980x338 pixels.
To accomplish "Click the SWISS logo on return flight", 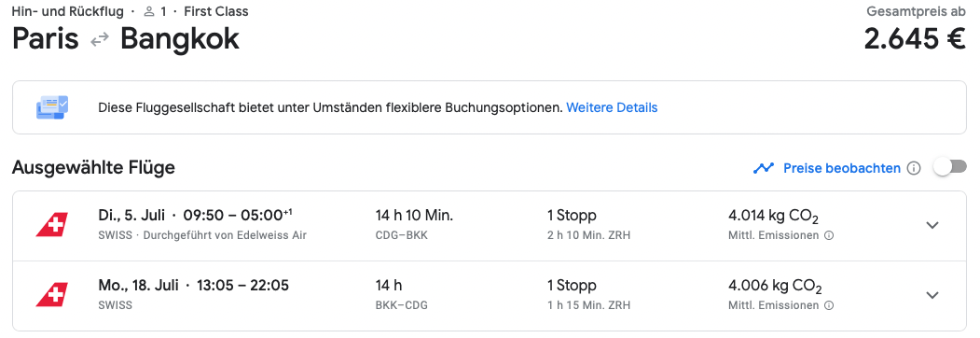I will tap(52, 295).
